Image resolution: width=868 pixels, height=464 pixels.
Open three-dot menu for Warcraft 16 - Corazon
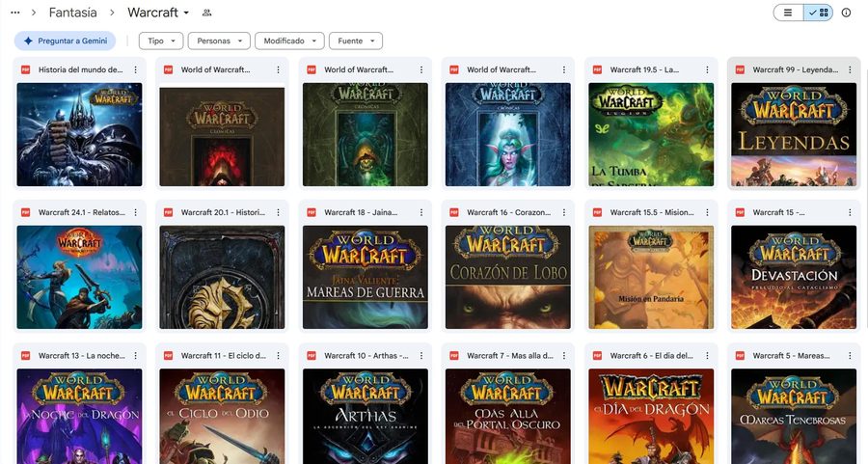coord(564,212)
